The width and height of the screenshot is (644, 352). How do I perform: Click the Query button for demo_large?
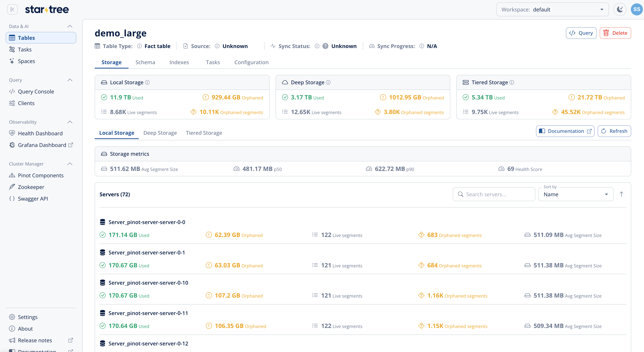pyautogui.click(x=581, y=33)
